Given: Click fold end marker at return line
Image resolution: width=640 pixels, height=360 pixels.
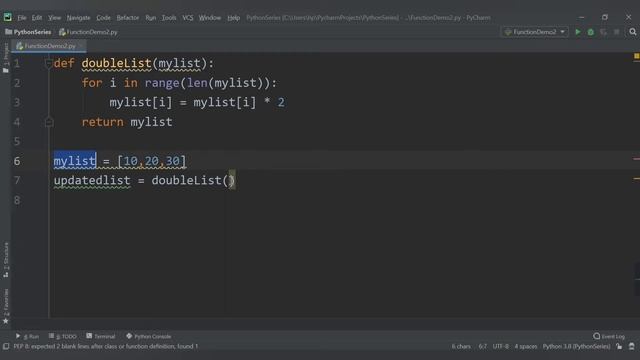Looking at the screenshot, I should pos(49,122).
